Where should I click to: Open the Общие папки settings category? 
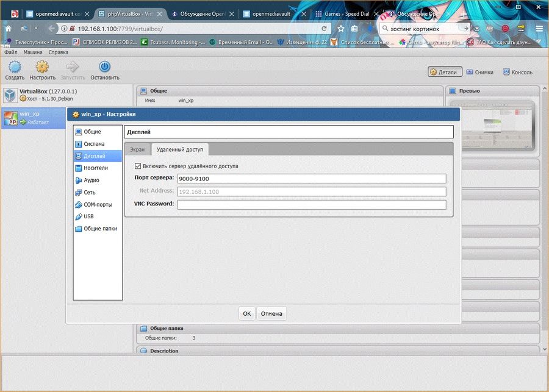tap(100, 229)
